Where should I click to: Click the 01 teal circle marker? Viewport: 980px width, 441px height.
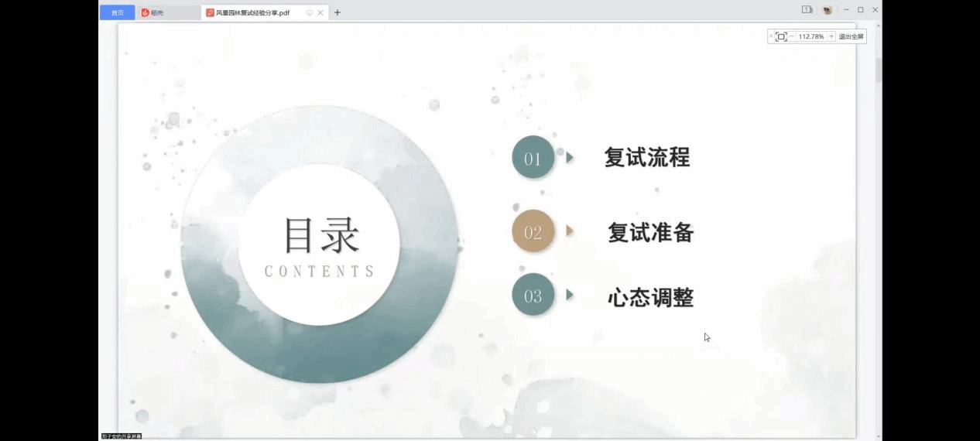point(533,158)
